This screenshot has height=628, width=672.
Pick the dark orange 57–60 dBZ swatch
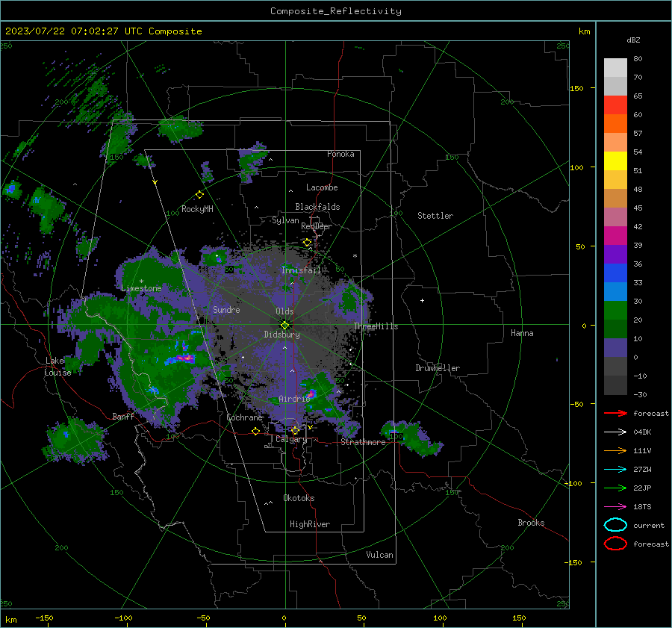[615, 124]
